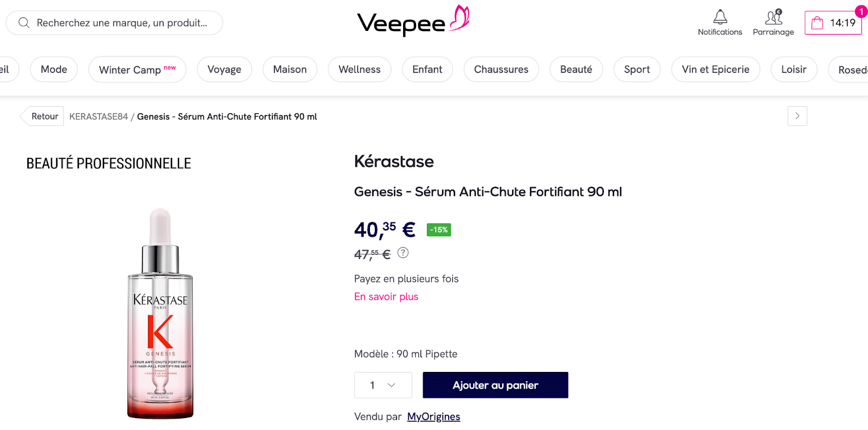Click the KERASTASE84 breadcrumb link
868x430 pixels.
click(x=98, y=116)
